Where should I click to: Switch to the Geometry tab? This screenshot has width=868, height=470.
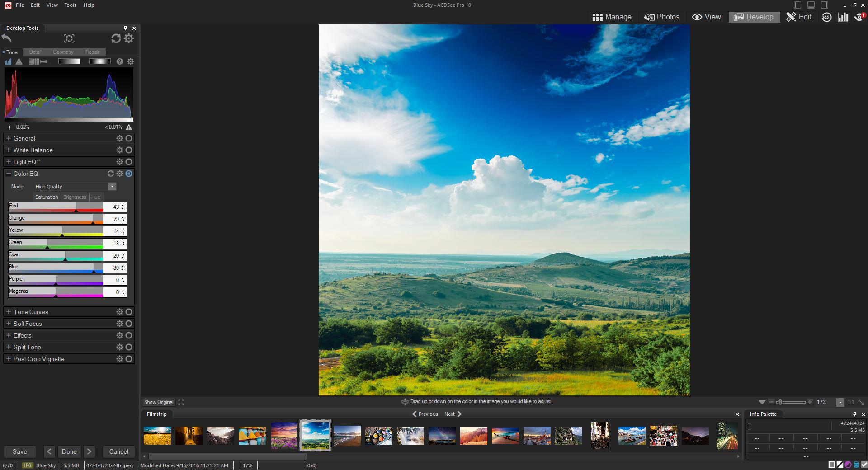pyautogui.click(x=63, y=52)
